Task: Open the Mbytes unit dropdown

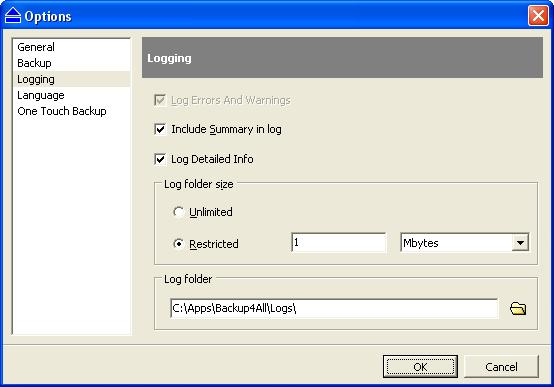Action: pyautogui.click(x=520, y=242)
